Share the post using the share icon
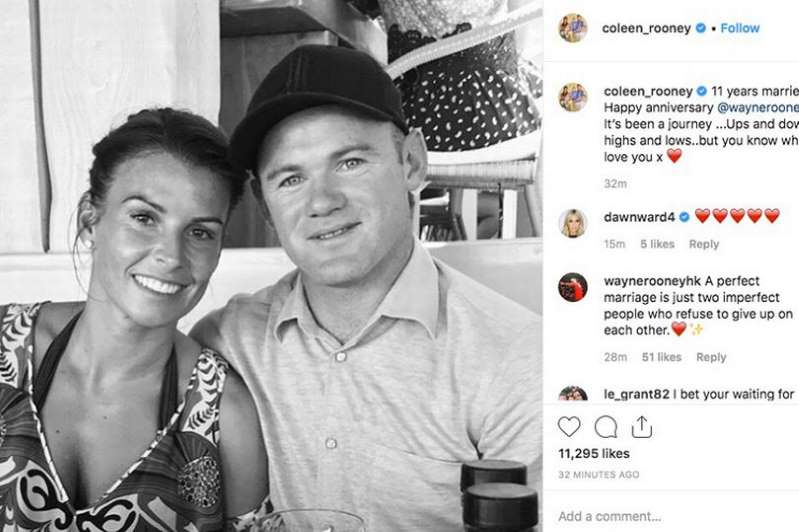The height and width of the screenshot is (532, 799). coord(642,427)
